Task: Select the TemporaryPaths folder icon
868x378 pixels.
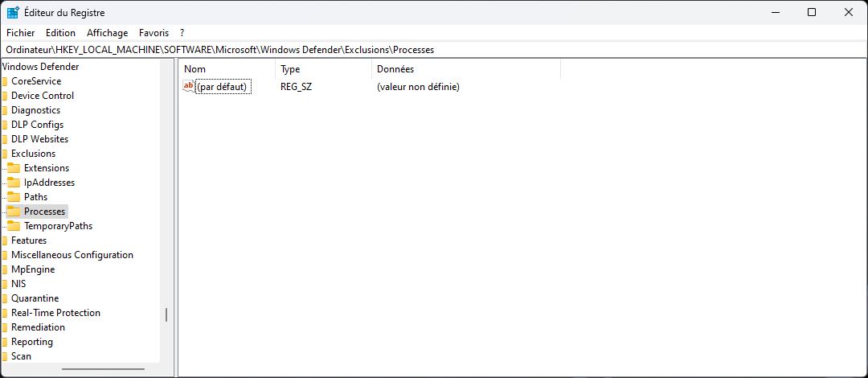Action: point(14,225)
